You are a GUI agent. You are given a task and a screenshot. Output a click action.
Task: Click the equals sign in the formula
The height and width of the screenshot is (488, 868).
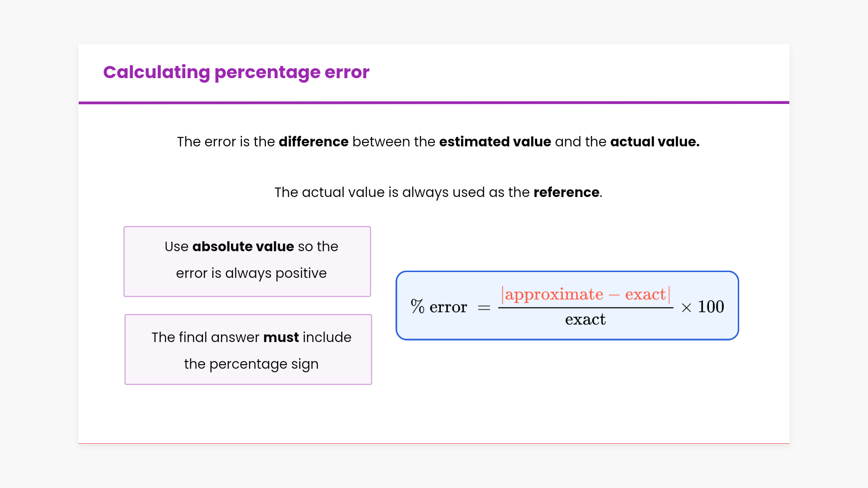484,308
